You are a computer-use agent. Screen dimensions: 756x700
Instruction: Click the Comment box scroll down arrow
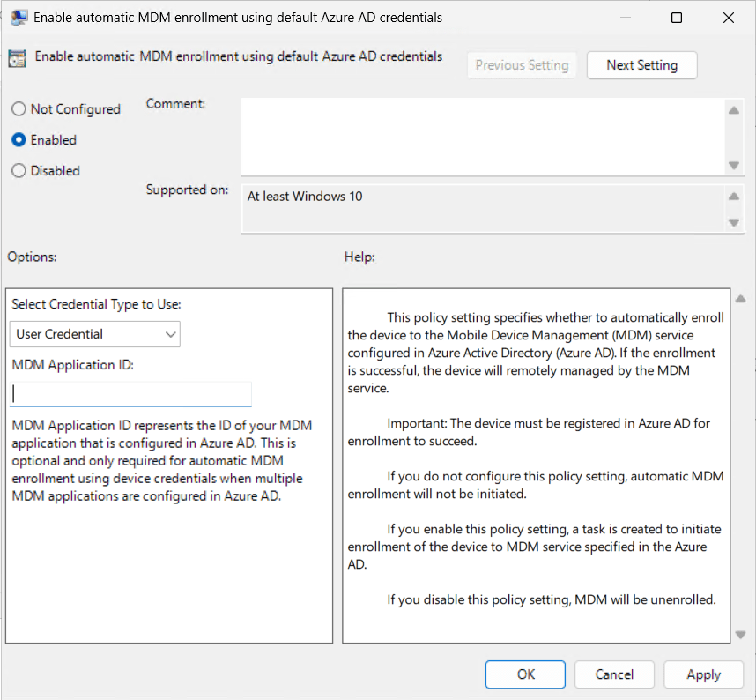pyautogui.click(x=733, y=166)
